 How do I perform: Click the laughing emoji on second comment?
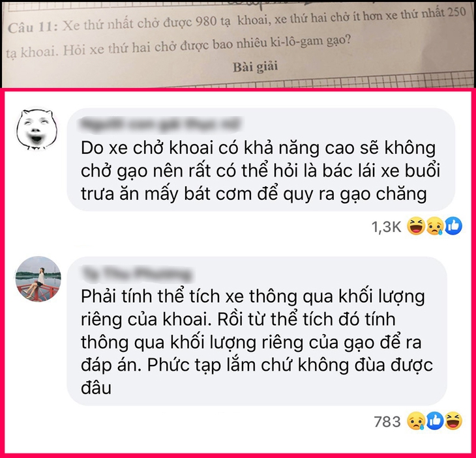[x=454, y=421]
